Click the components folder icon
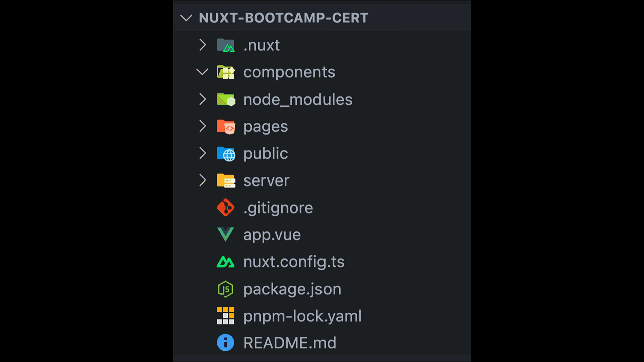The height and width of the screenshot is (362, 644). point(226,72)
